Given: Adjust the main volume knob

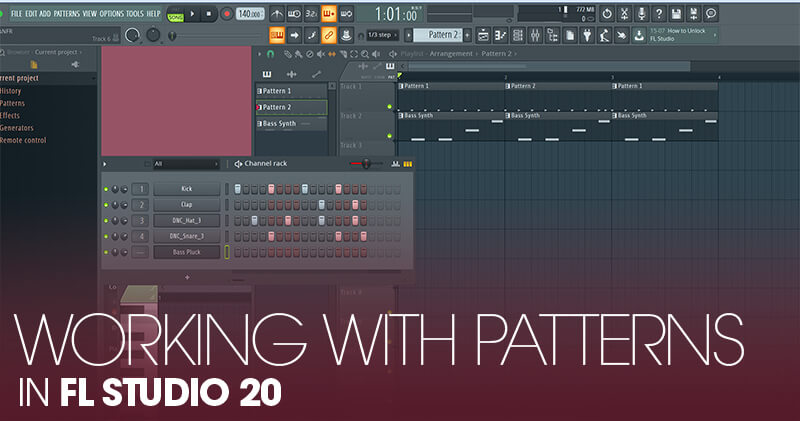Looking at the screenshot, I should tap(133, 35).
